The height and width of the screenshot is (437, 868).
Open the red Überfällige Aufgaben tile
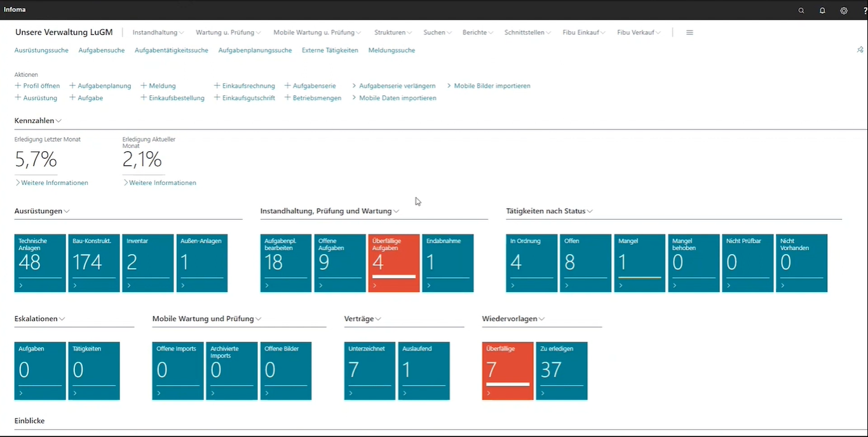(393, 263)
